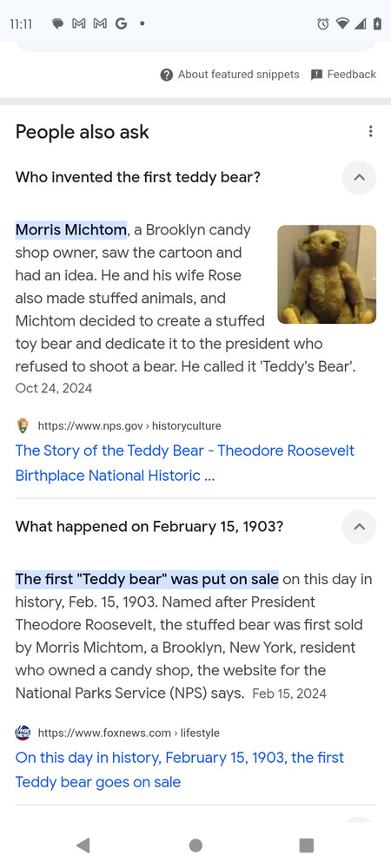Open the teddy bear thumbnail image
The width and height of the screenshot is (391, 868).
coord(327,274)
